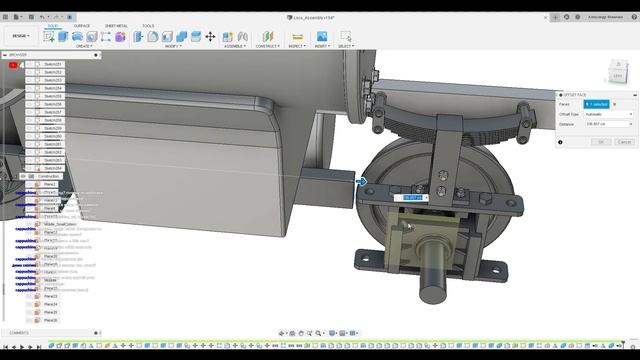This screenshot has width=640, height=360.
Task: Toggle visibility of Sketch256
Action: coord(29,104)
